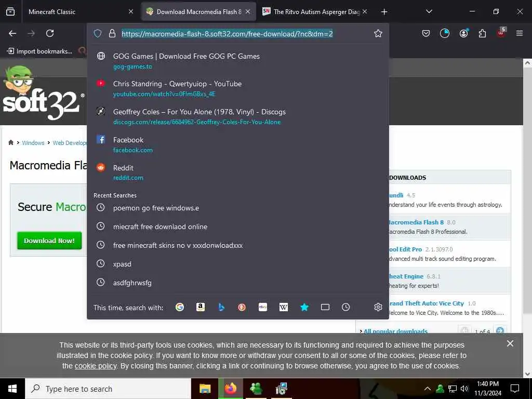Search in open Tabs icon

(x=325, y=307)
